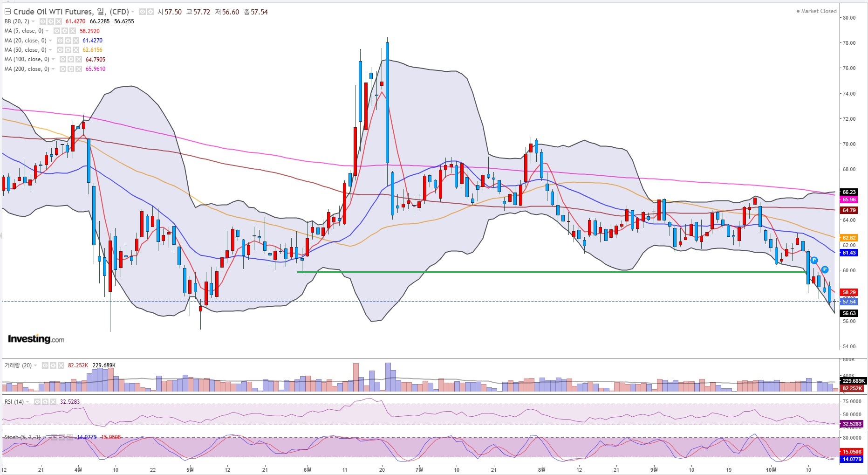
Task: Click the upper blue P marker on chart
Action: (x=814, y=260)
